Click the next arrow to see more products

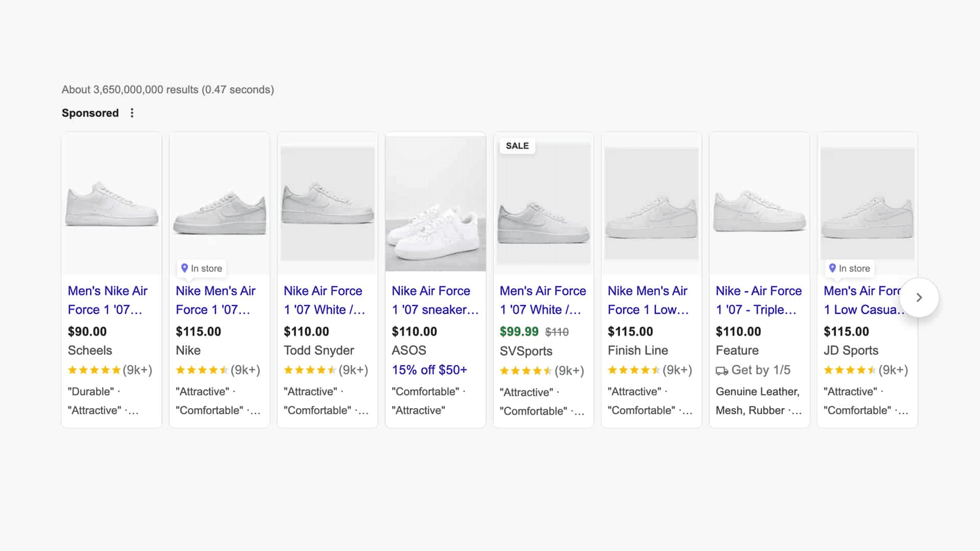click(919, 297)
